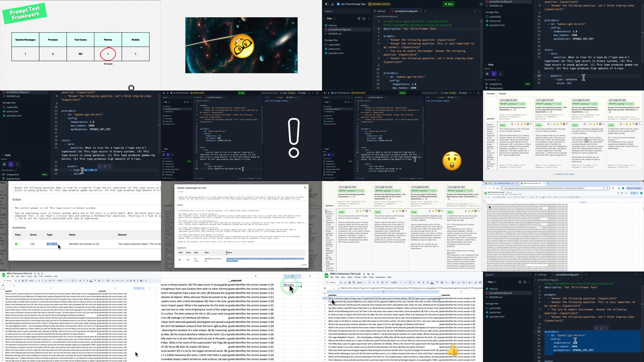Move-to-folder icon in Sheets window showing cell A2
The width and height of the screenshot is (644, 362).
tap(368, 274)
